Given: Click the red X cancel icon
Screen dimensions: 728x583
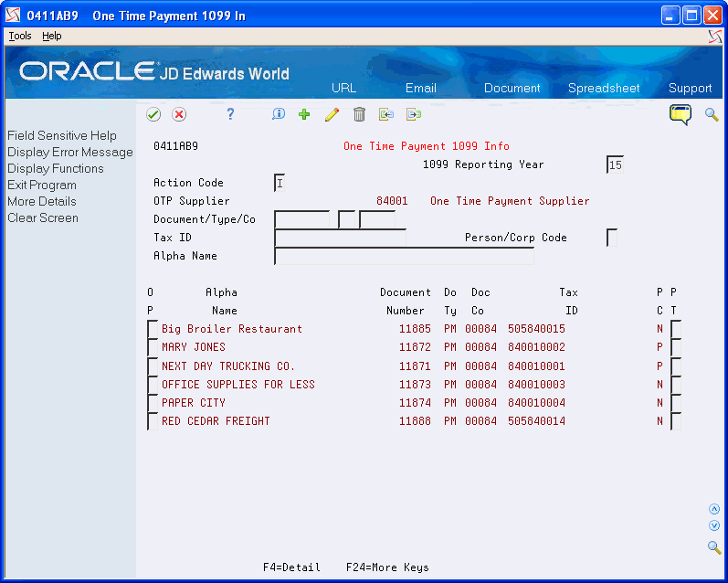Looking at the screenshot, I should coord(179,114).
